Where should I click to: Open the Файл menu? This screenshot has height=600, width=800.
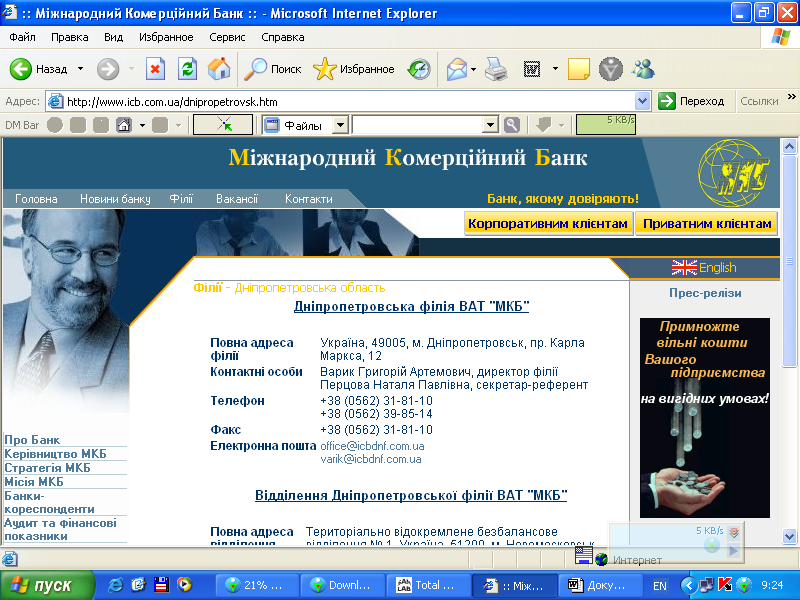click(x=22, y=37)
